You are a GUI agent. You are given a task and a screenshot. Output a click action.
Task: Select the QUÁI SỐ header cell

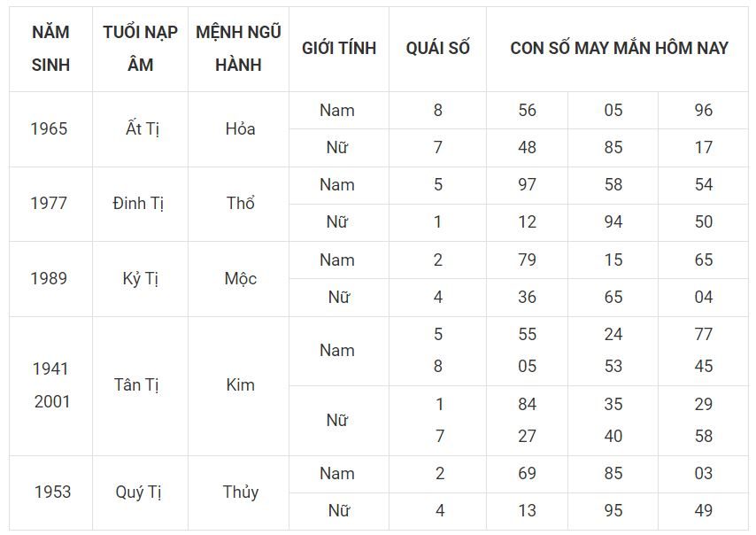438,49
